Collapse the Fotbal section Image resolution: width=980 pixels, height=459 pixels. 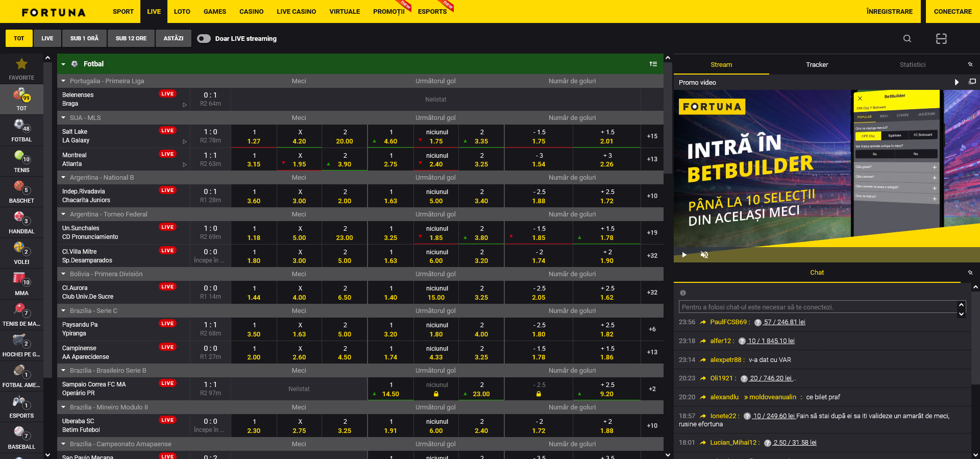[x=63, y=64]
